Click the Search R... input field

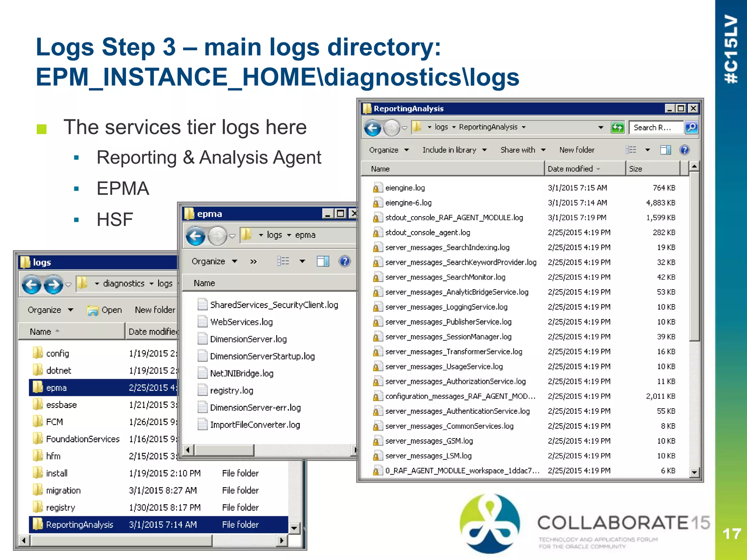click(657, 128)
